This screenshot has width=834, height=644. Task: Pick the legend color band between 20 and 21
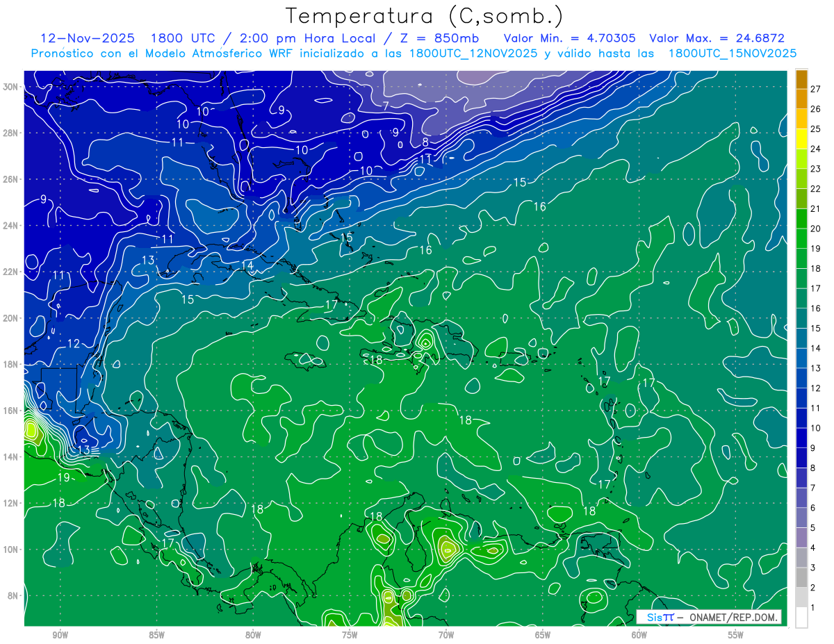click(x=801, y=218)
